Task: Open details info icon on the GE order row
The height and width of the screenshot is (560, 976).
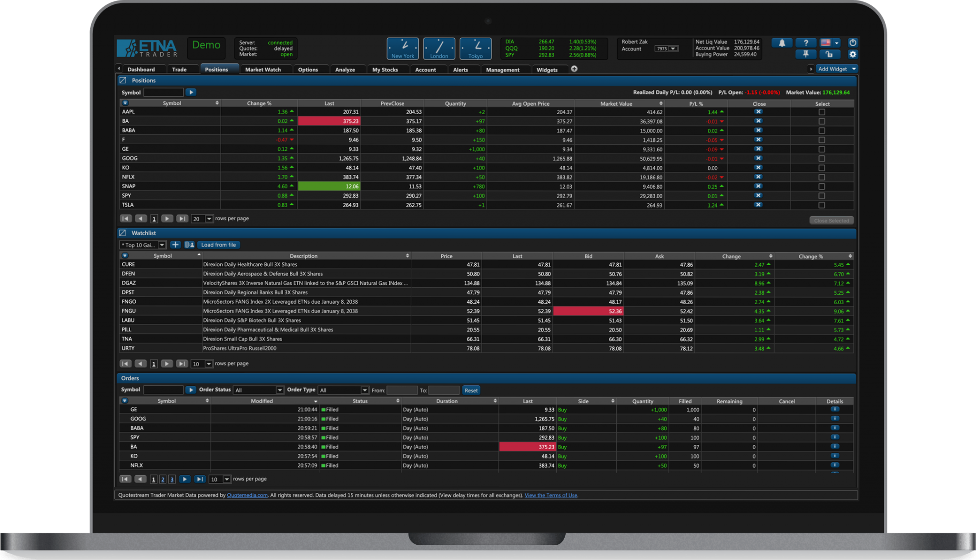Action: (x=834, y=409)
